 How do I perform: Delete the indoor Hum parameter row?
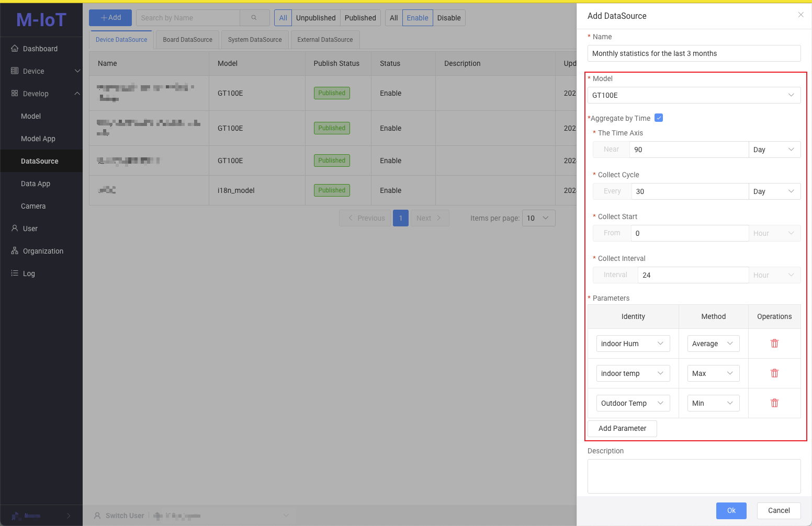[774, 344]
